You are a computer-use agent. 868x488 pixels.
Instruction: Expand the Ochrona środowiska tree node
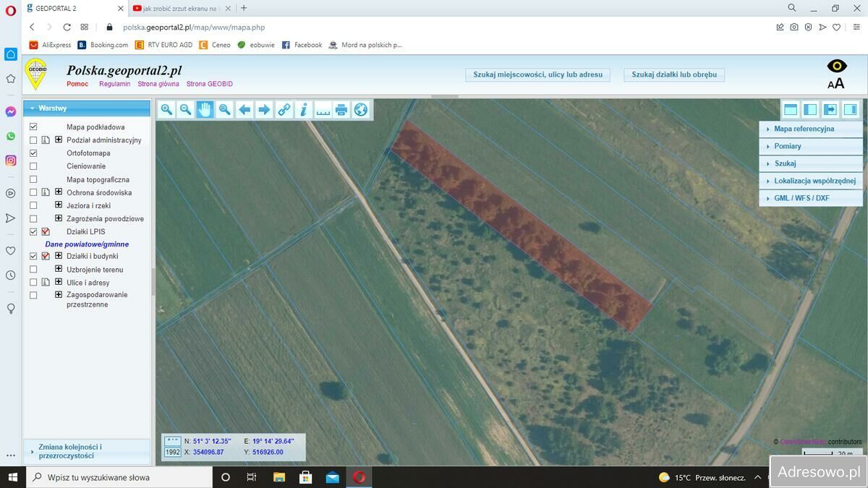(x=59, y=193)
